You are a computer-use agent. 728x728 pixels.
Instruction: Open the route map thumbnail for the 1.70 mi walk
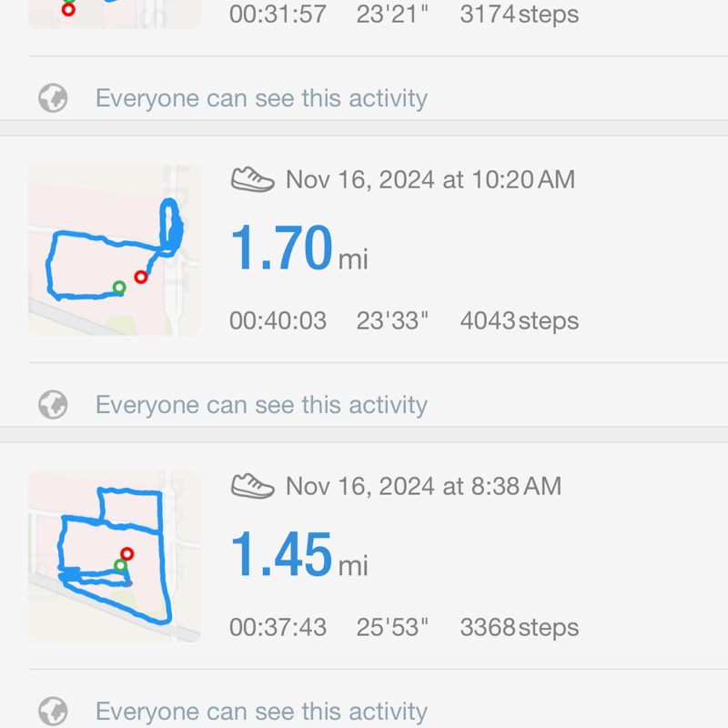(114, 249)
